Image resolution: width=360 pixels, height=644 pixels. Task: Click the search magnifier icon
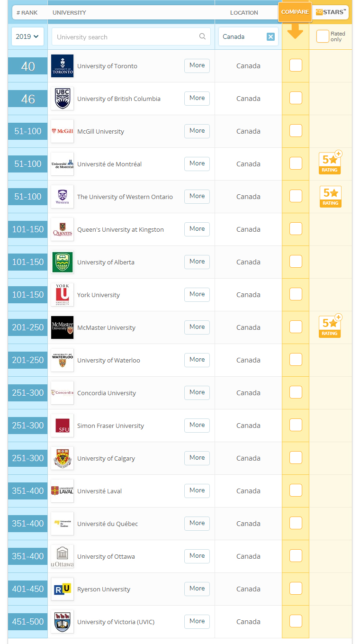pyautogui.click(x=202, y=36)
